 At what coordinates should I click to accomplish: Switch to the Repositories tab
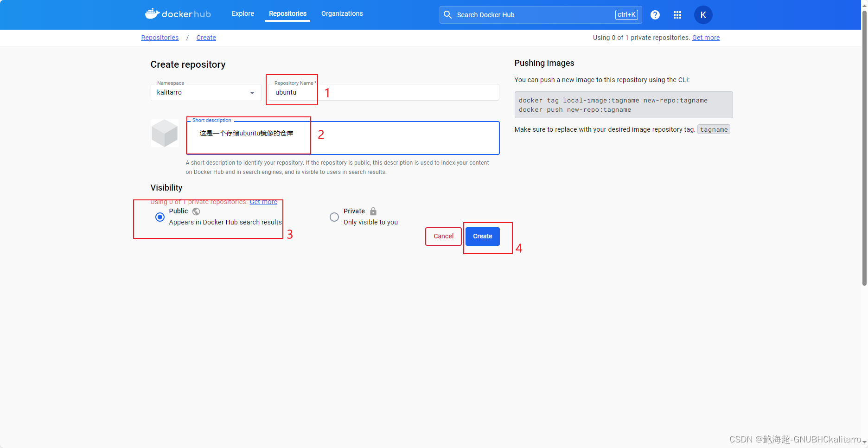pyautogui.click(x=287, y=13)
